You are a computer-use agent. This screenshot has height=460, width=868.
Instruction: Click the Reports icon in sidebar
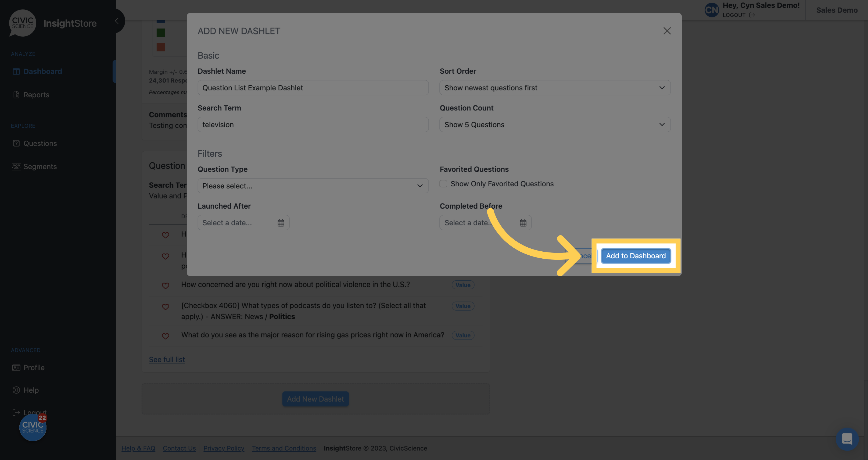(x=16, y=94)
